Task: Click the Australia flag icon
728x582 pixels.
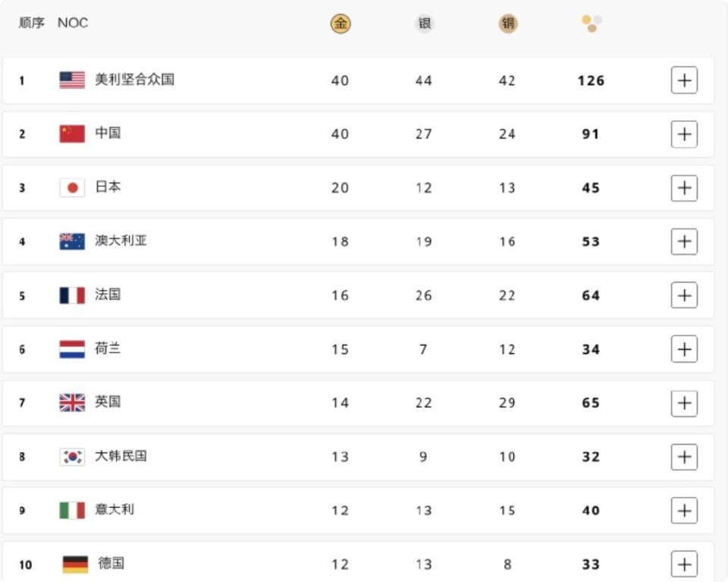Action: pyautogui.click(x=72, y=241)
